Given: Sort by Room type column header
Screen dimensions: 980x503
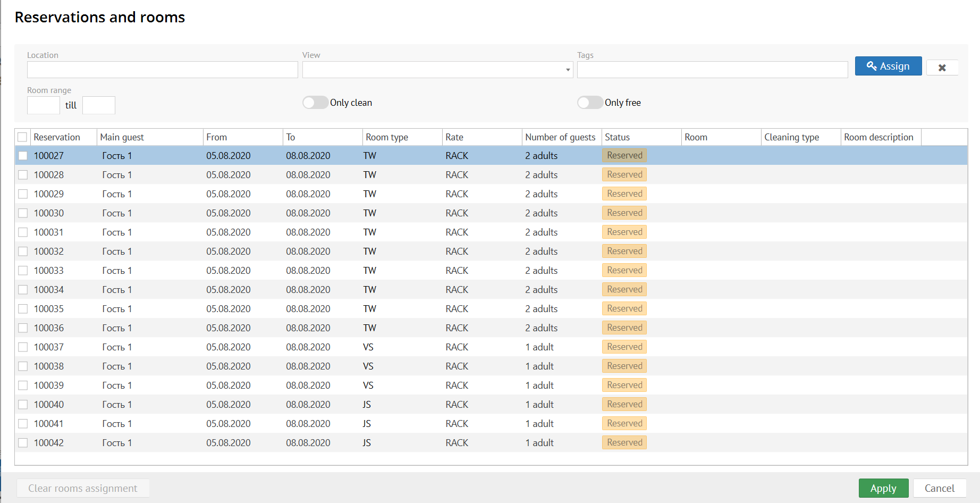Looking at the screenshot, I should pyautogui.click(x=387, y=137).
